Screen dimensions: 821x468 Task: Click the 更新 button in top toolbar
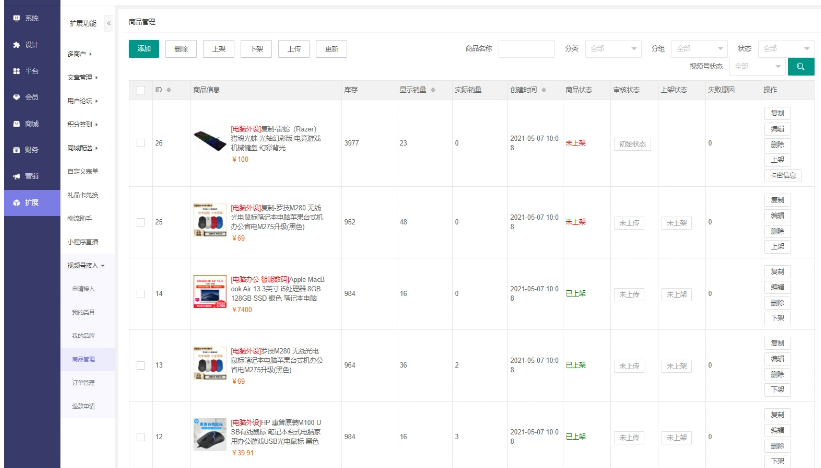[331, 49]
